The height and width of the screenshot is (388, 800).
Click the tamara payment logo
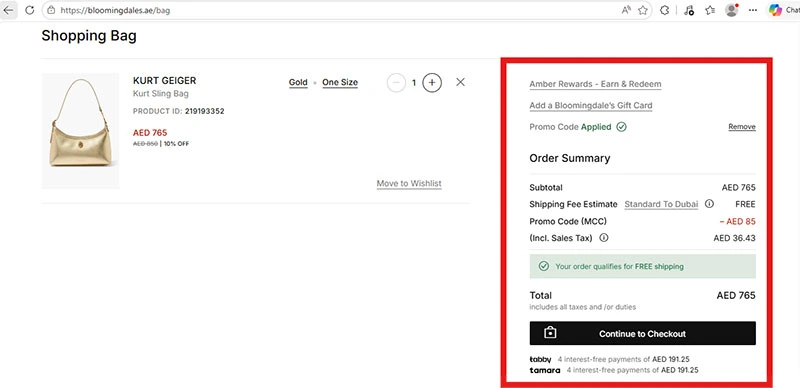(x=544, y=370)
